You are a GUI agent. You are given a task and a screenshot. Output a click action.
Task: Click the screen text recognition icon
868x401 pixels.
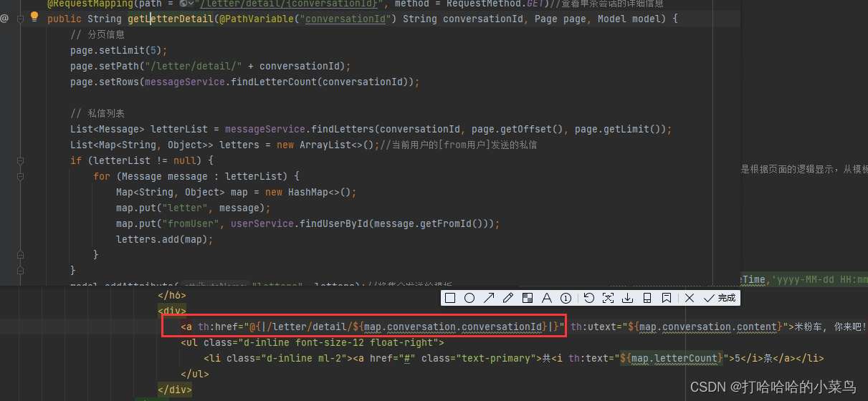point(609,298)
